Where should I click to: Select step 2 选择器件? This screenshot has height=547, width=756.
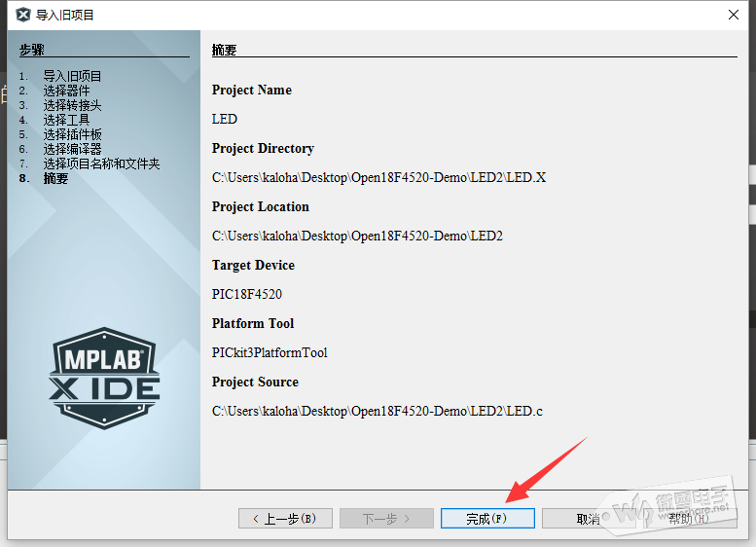tap(66, 91)
